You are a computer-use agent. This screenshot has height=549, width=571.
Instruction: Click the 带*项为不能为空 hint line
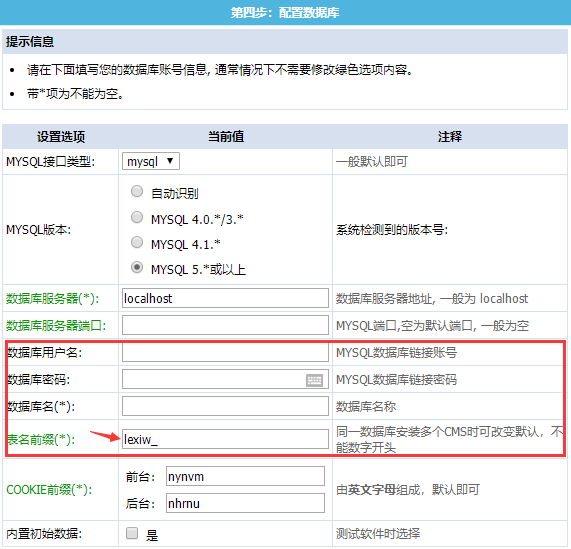pos(76,94)
